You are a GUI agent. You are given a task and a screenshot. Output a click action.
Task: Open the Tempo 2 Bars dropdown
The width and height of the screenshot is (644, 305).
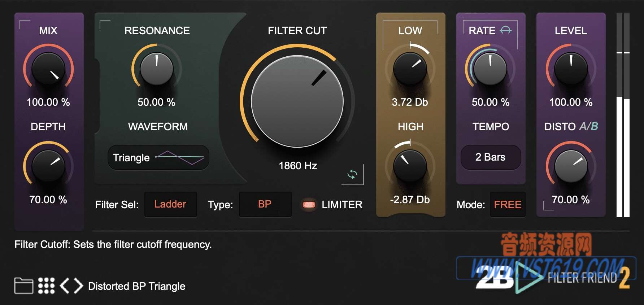(491, 157)
